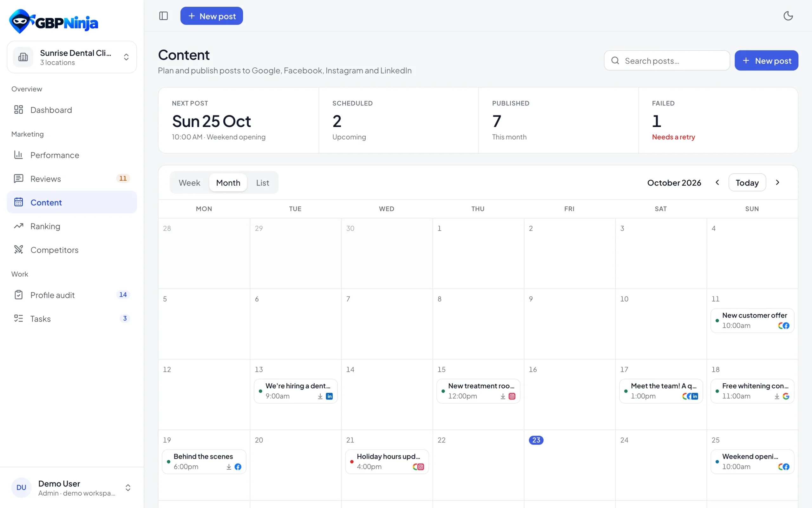Viewport: 812px width, 508px height.
Task: Open the We're hiring a dent… post
Action: click(295, 391)
